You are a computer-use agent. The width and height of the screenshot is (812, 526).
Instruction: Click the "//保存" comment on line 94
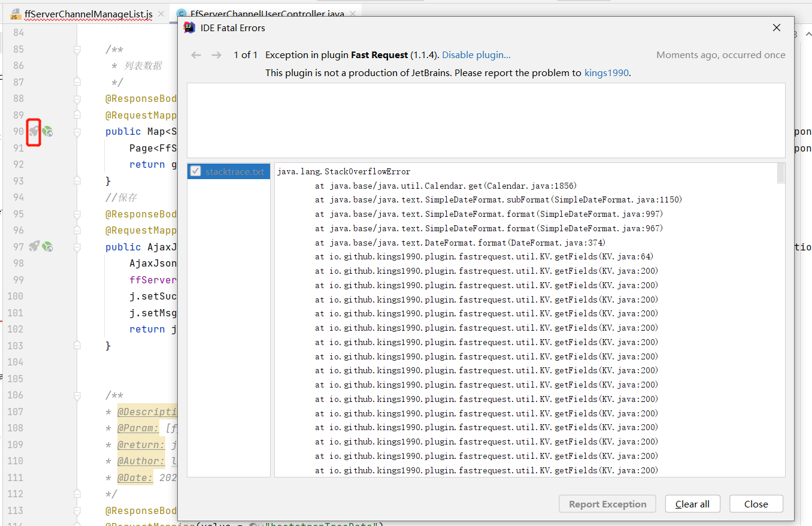click(122, 197)
